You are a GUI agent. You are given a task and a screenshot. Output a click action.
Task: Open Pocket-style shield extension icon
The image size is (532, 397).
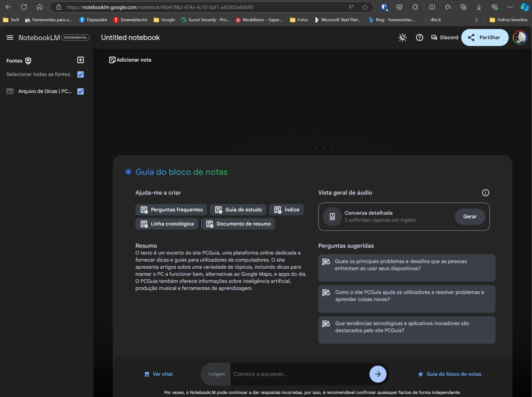coord(399,7)
